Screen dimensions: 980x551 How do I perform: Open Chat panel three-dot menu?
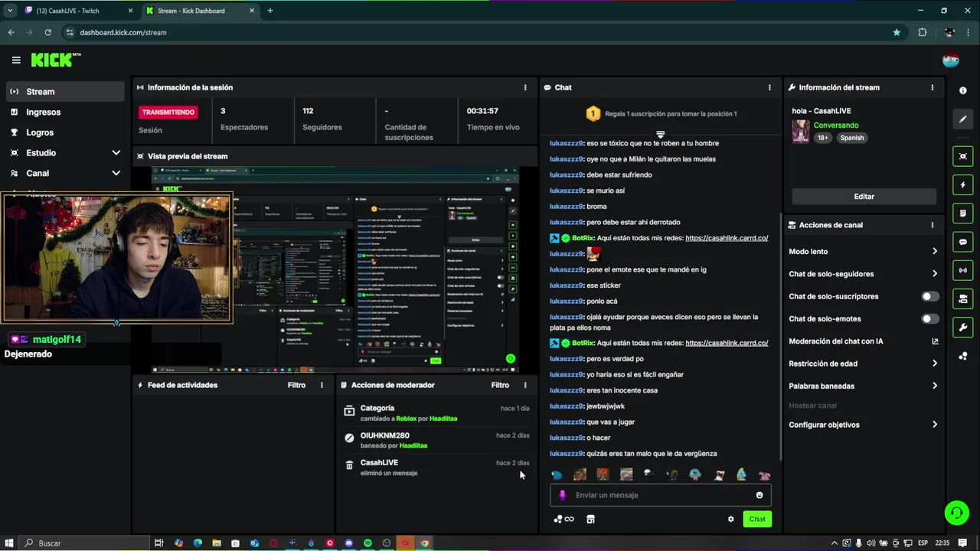(x=769, y=87)
